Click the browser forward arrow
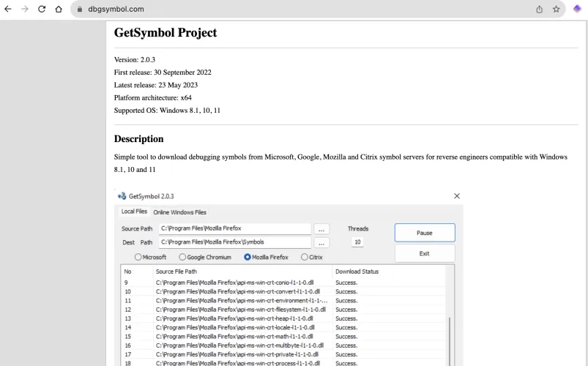 (24, 9)
